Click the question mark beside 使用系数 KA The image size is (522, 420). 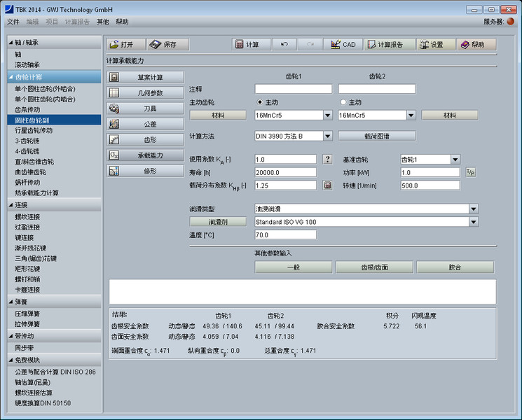tap(327, 159)
